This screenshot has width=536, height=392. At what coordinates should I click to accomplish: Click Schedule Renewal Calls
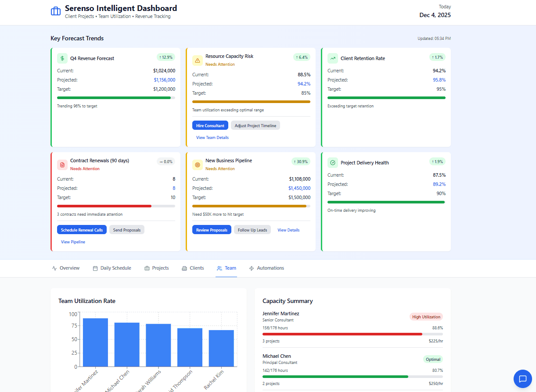82,229
